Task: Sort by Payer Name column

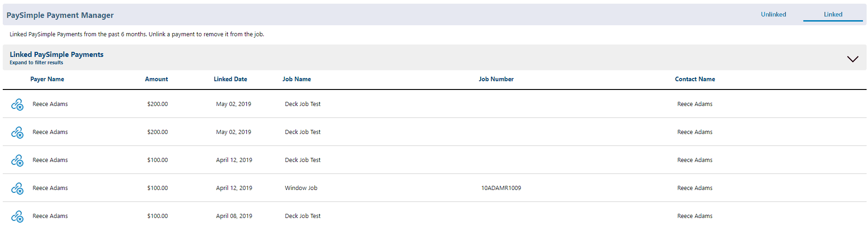Action: (x=47, y=79)
